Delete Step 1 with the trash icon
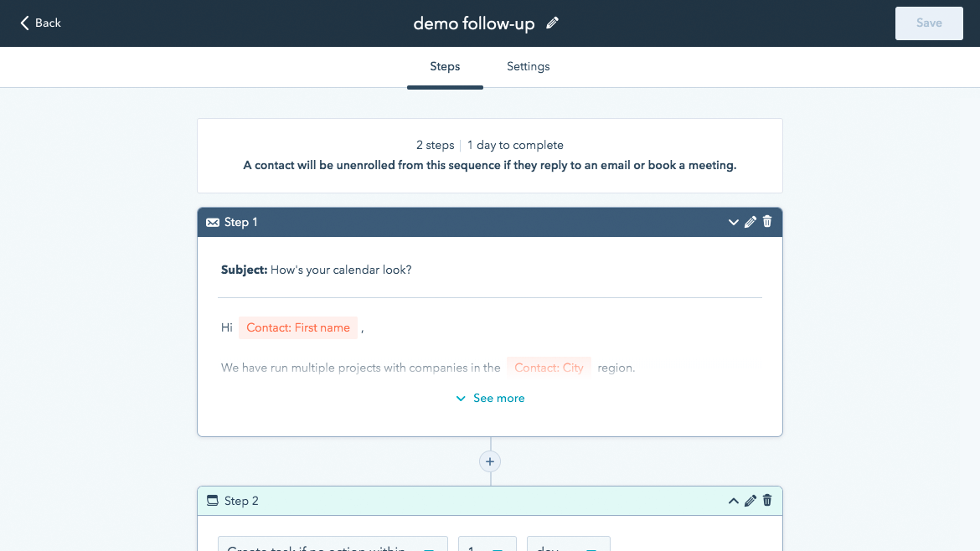 (x=766, y=222)
